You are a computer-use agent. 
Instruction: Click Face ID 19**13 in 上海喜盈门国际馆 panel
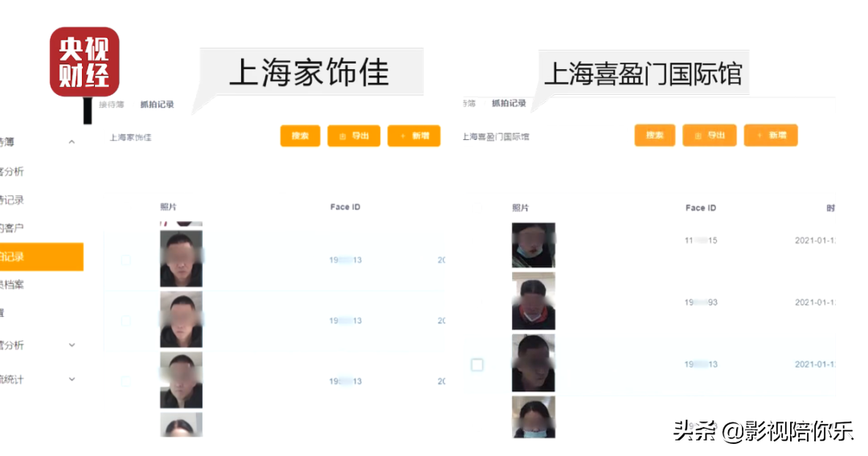point(701,364)
